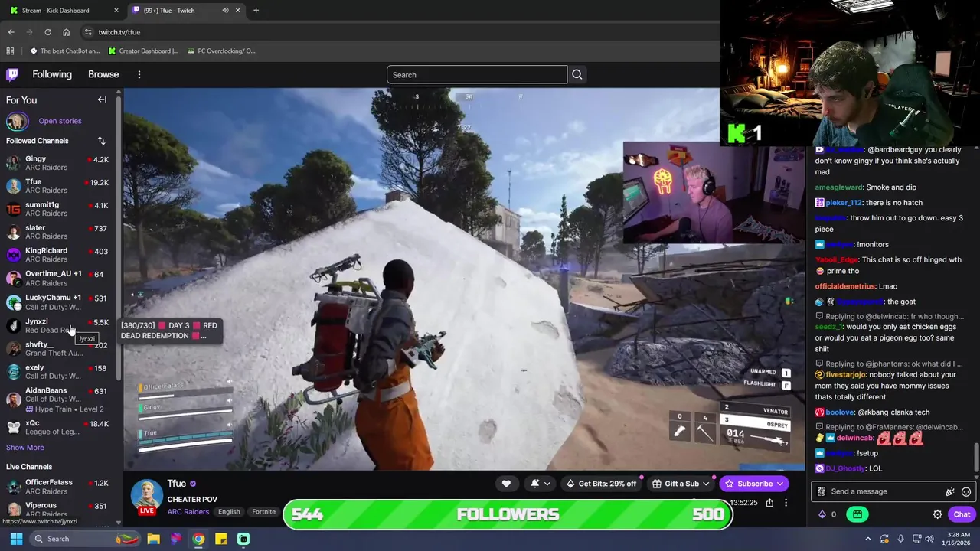Open the ARC Raiders category link
The width and height of the screenshot is (980, 551).
tap(188, 511)
